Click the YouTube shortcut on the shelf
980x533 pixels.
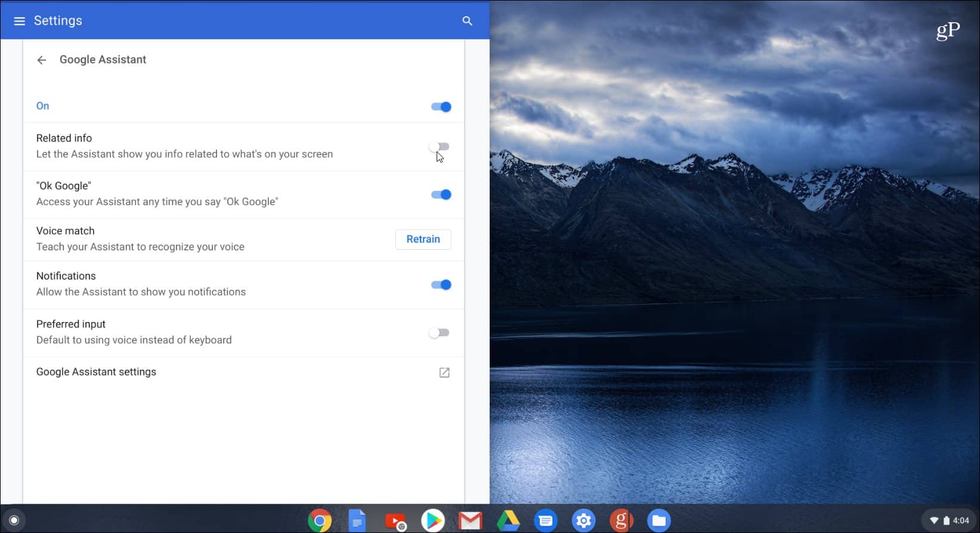point(395,521)
